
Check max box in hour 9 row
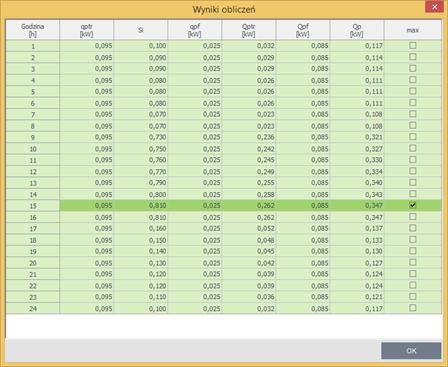(413, 137)
